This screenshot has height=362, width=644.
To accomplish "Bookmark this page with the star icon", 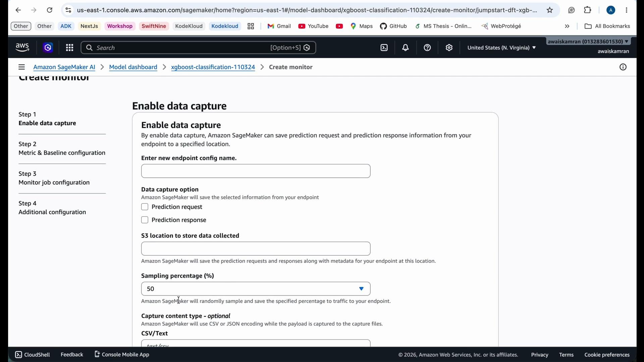I will 550,10.
